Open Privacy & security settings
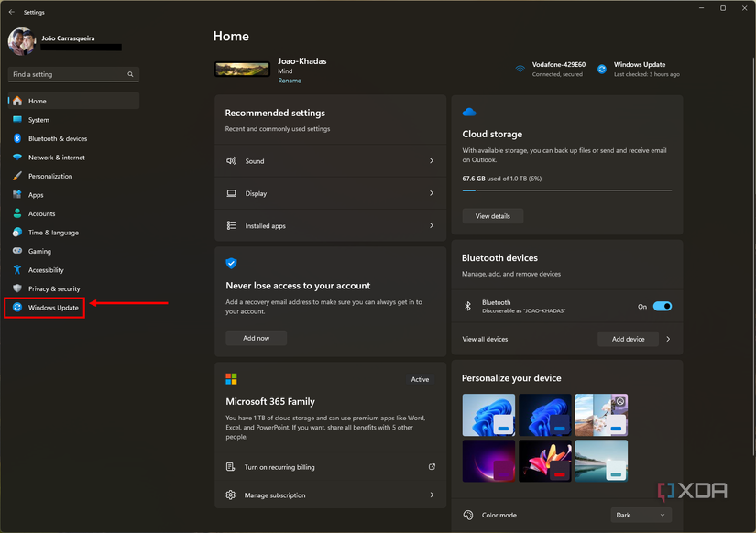This screenshot has width=756, height=533. tap(74, 288)
